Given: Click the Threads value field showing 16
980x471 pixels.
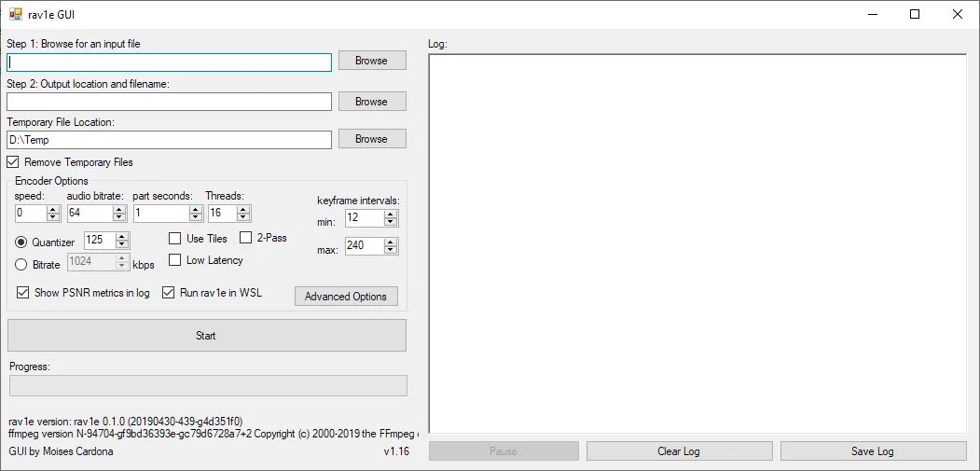Looking at the screenshot, I should tap(222, 214).
